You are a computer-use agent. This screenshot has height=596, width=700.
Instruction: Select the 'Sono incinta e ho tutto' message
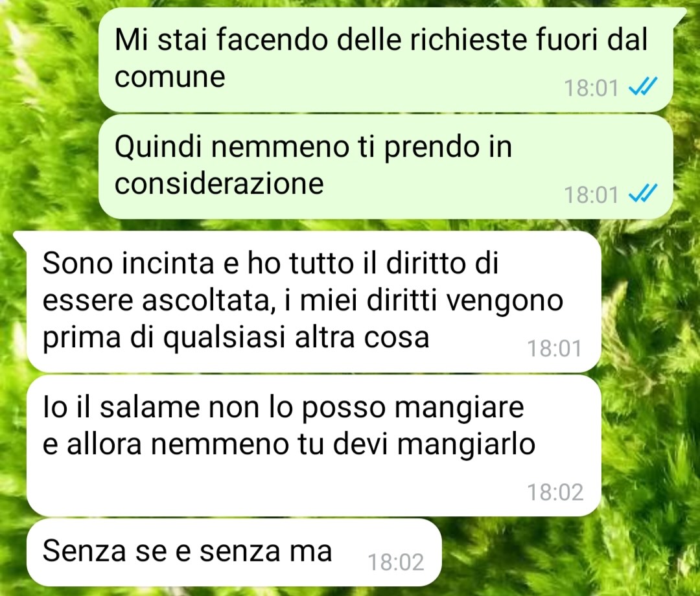pyautogui.click(x=314, y=302)
